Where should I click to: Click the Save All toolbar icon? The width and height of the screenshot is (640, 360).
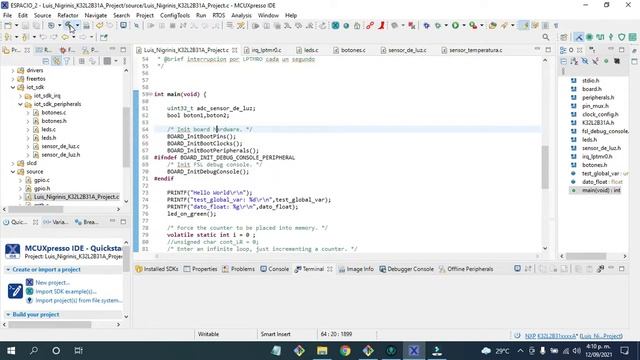(36, 25)
